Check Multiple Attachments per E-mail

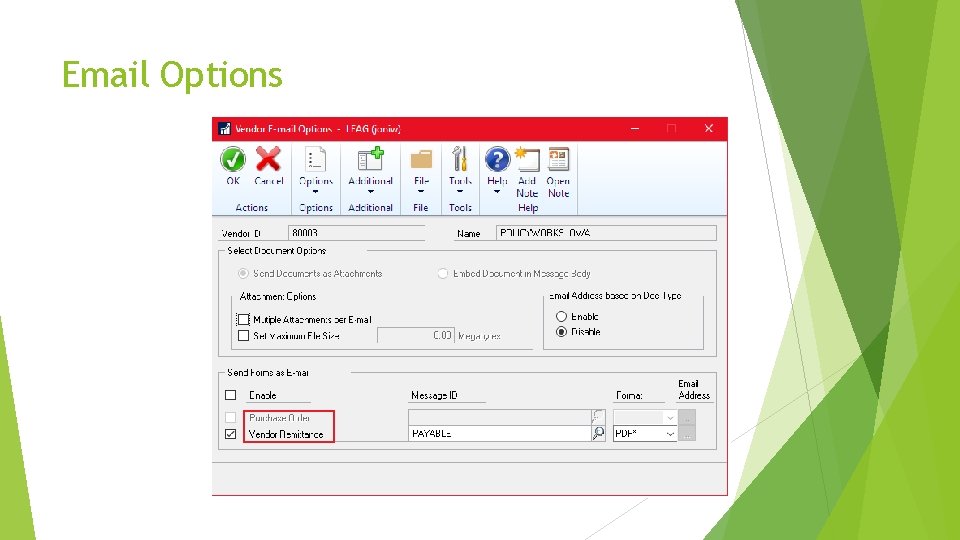coord(244,320)
